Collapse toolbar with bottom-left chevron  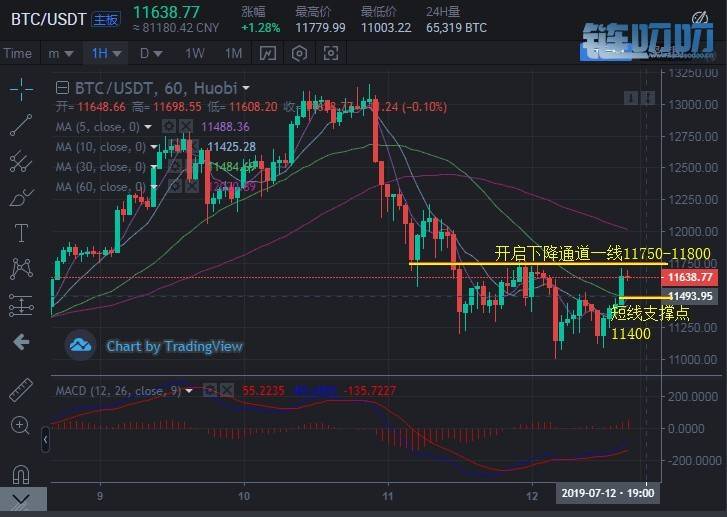[x=22, y=499]
